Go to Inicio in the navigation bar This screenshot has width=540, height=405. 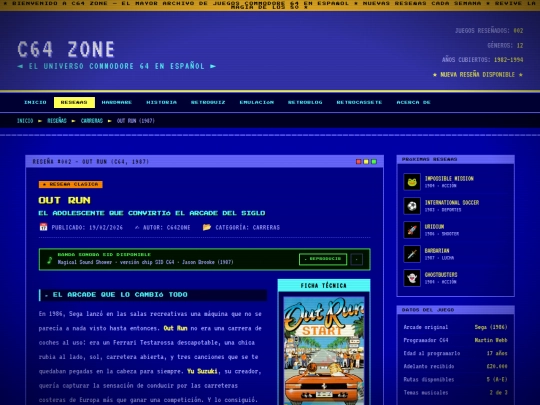click(x=35, y=102)
